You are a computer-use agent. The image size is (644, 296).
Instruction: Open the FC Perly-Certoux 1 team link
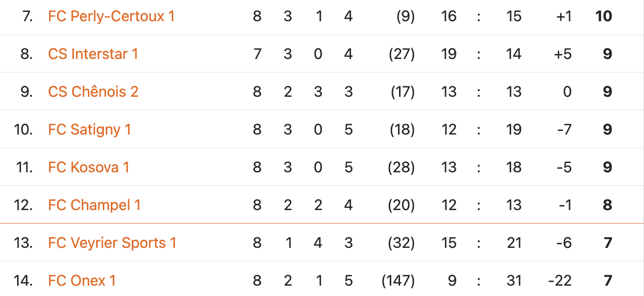click(111, 17)
